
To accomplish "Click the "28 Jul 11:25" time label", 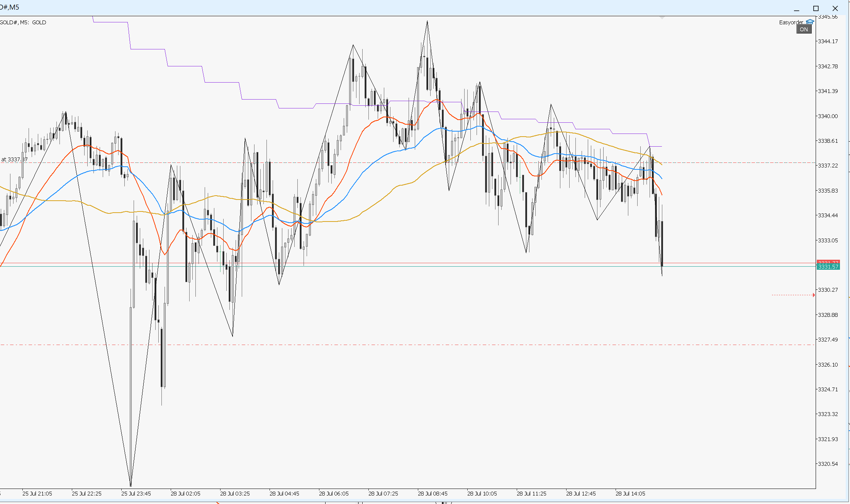I will point(531,494).
